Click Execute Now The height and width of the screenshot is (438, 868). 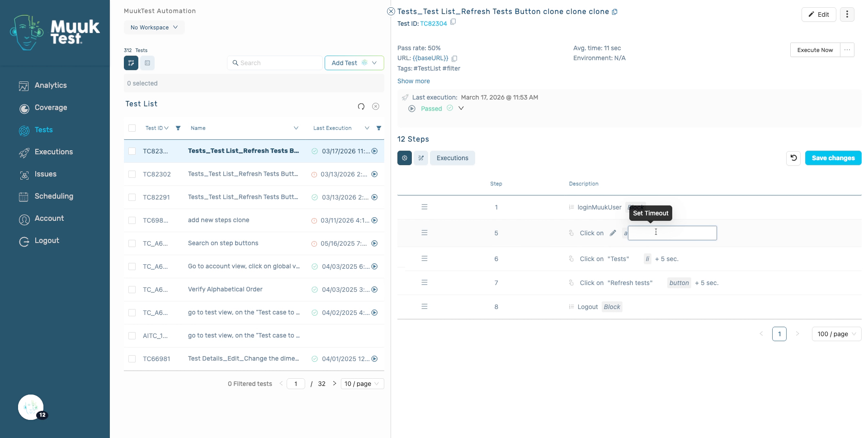click(x=815, y=50)
